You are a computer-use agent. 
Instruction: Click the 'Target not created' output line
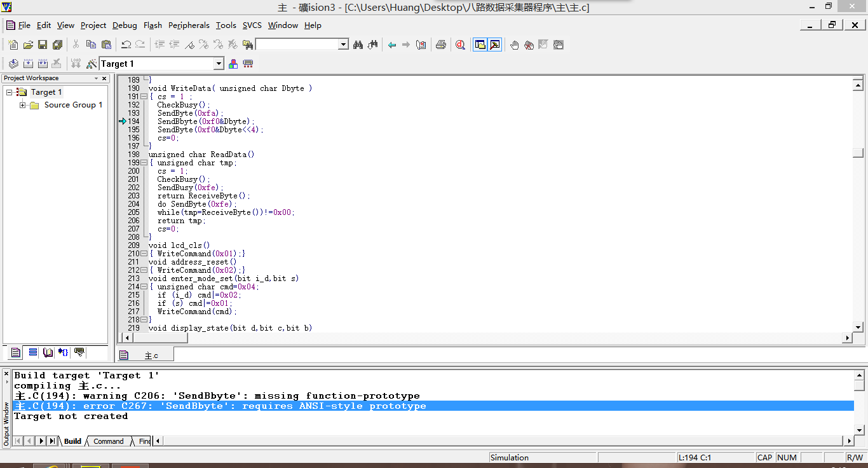[x=71, y=416]
